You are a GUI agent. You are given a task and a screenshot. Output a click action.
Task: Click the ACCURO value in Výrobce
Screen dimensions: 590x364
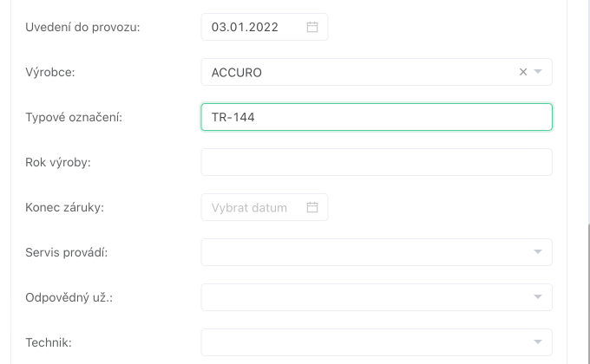tap(237, 72)
